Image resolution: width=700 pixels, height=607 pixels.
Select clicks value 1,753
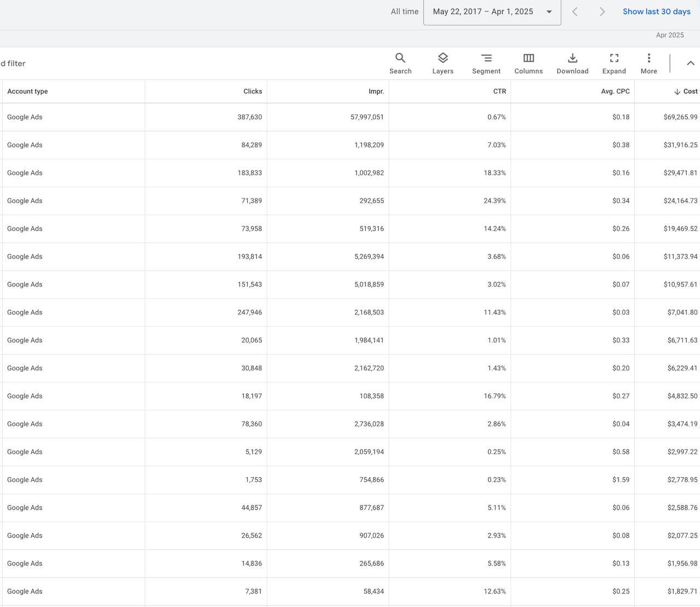point(254,480)
